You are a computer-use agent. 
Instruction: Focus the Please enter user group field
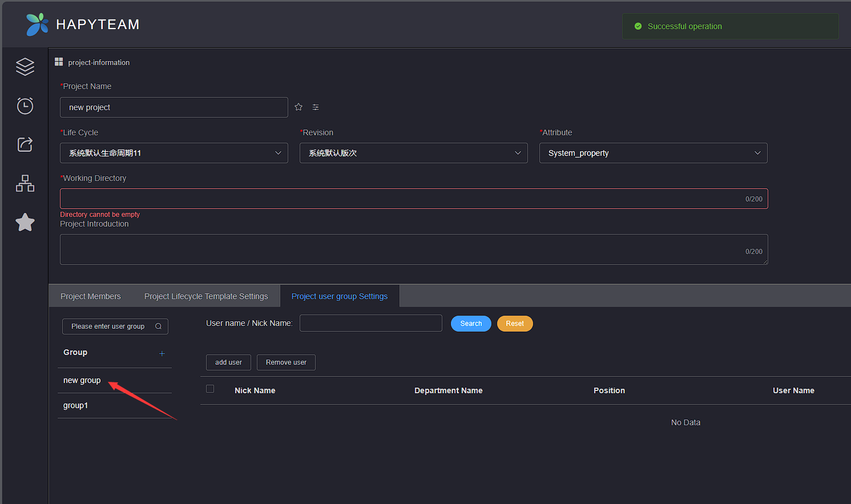pos(115,326)
